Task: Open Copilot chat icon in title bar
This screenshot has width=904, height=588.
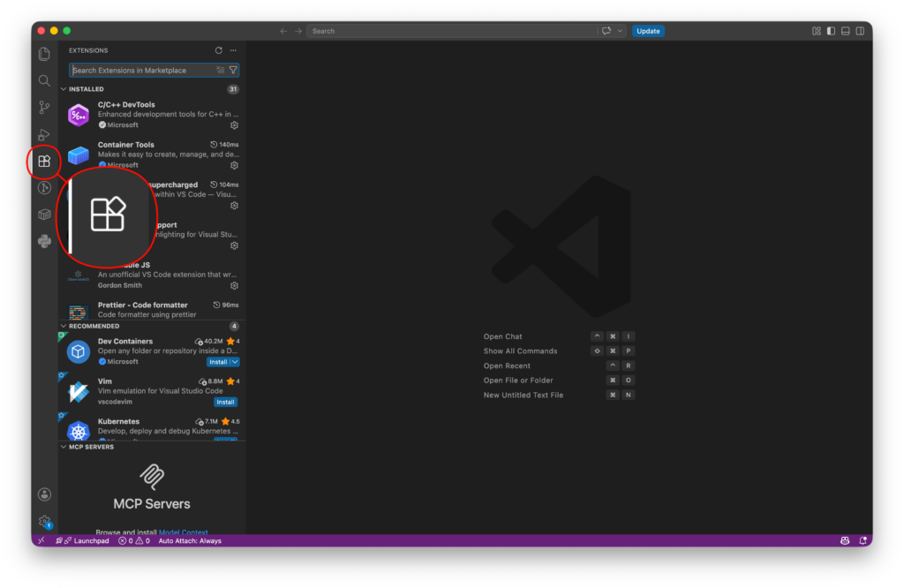Action: coord(606,31)
